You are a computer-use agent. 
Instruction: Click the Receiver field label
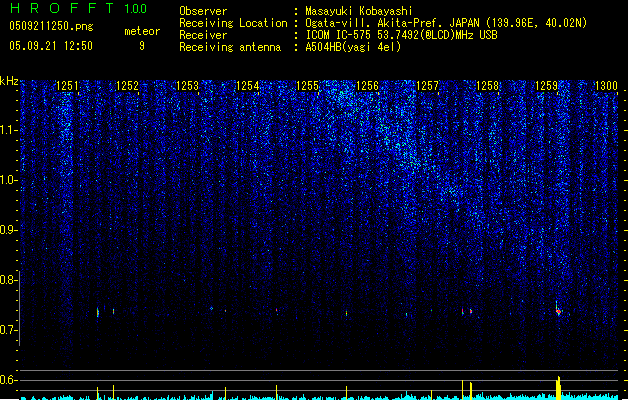(x=203, y=35)
